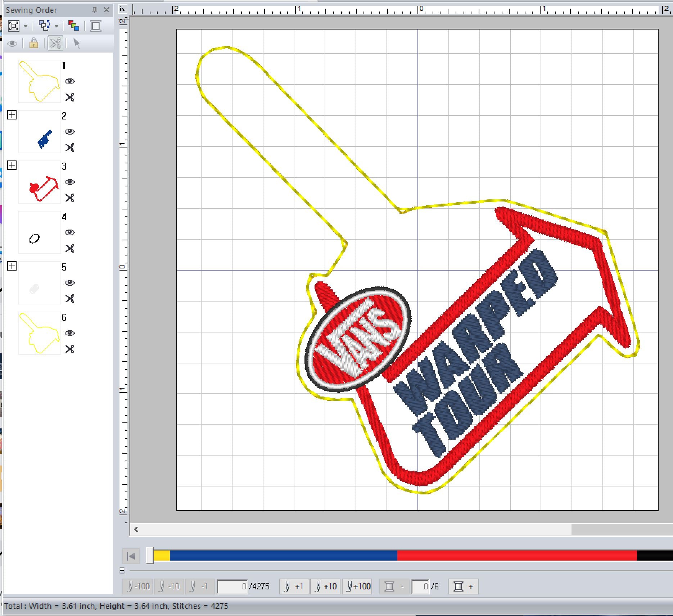Toggle visibility eye for sewing item 1
The width and height of the screenshot is (673, 616).
[70, 81]
